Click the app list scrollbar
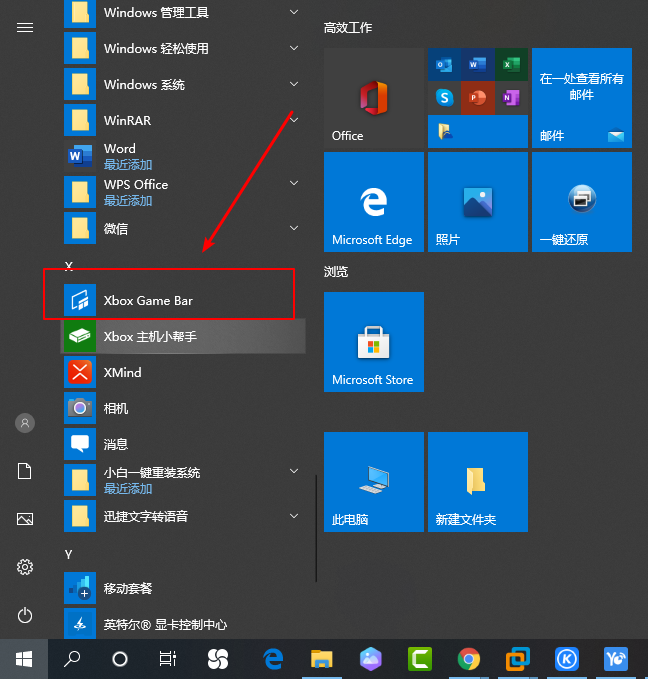 [316, 528]
